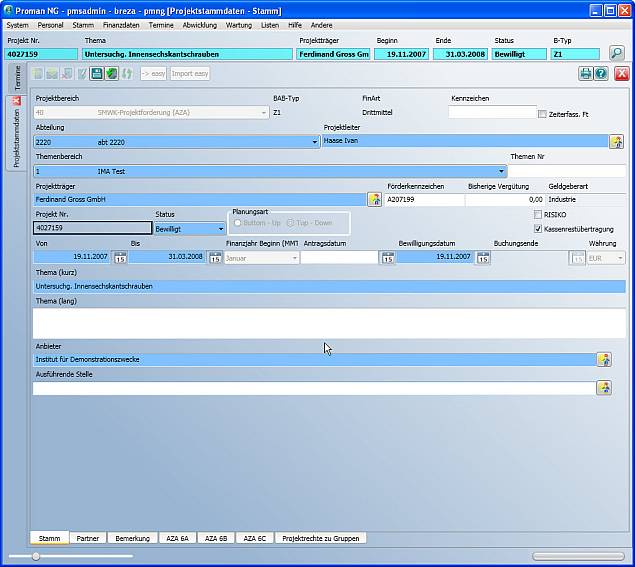Image resolution: width=635 pixels, height=567 pixels.
Task: Open the calendar for Antragsdatum
Action: pyautogui.click(x=388, y=257)
